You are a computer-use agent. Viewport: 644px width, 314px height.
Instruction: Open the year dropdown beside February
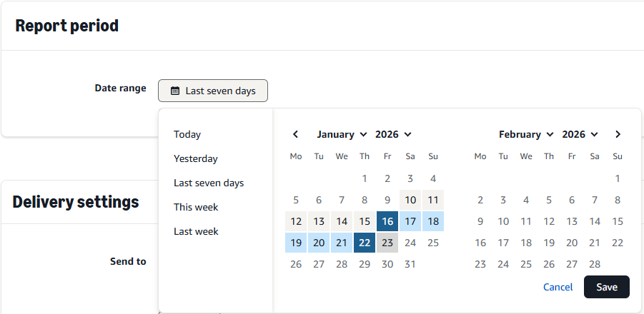pos(580,134)
